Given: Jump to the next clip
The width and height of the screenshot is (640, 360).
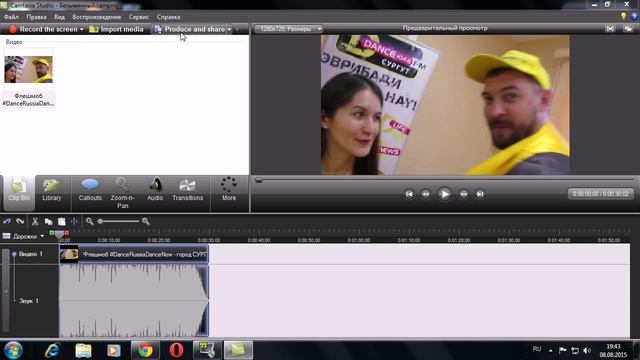Looking at the screenshot, I should [x=480, y=194].
